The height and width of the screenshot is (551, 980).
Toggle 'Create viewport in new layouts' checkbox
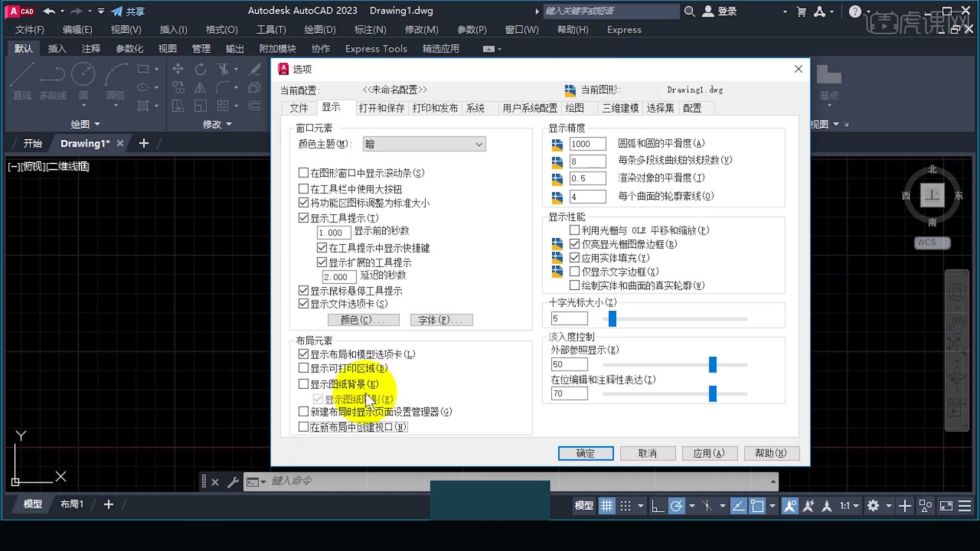pyautogui.click(x=303, y=427)
